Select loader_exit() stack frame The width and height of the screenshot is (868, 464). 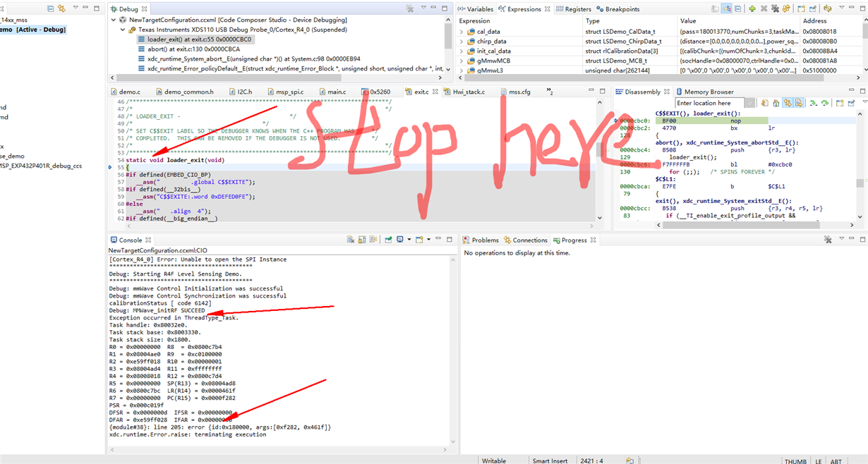pyautogui.click(x=194, y=39)
